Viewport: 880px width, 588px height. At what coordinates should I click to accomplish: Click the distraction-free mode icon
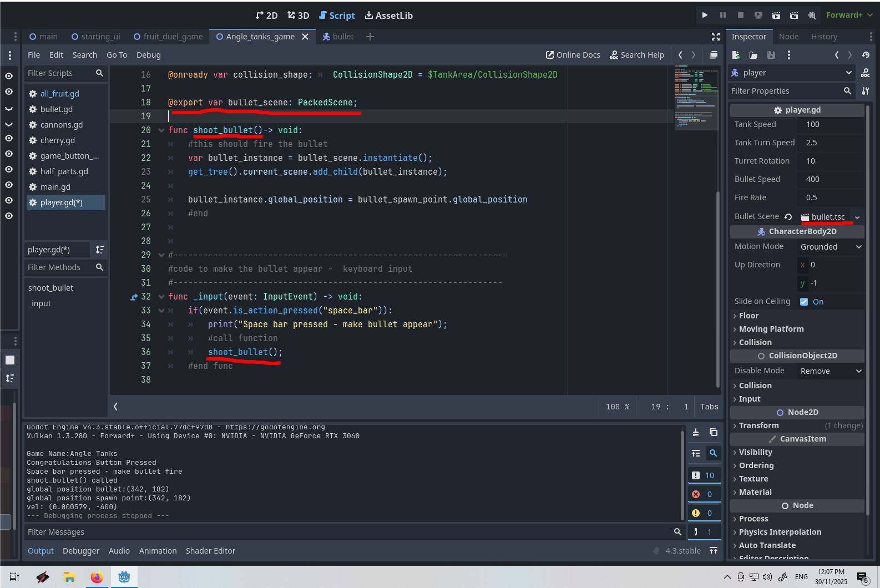(716, 37)
